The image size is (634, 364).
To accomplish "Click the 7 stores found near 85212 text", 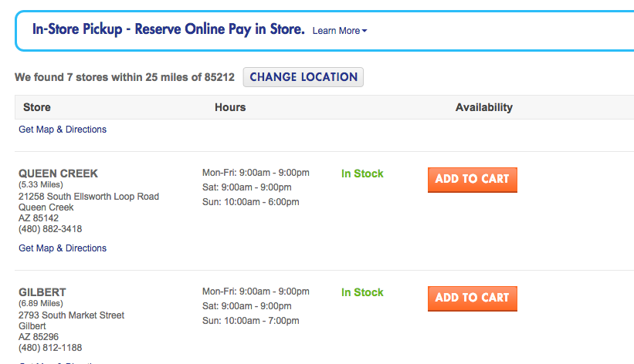I will 124,77.
